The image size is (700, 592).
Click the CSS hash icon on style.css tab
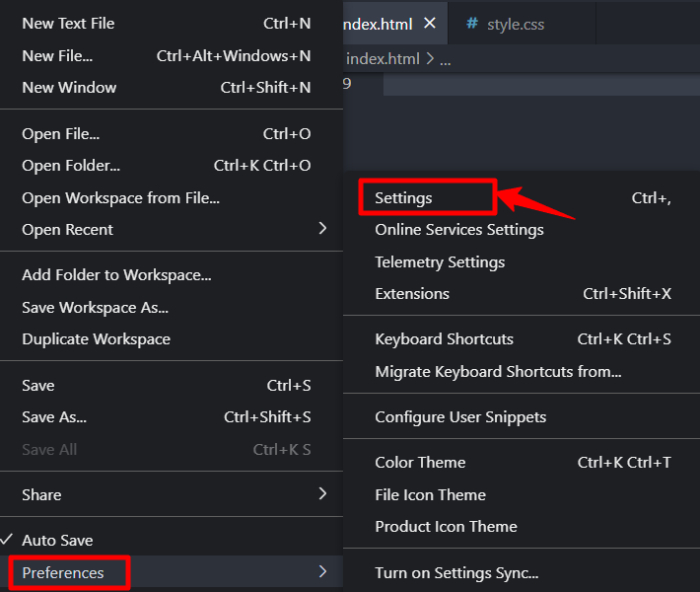[x=472, y=24]
